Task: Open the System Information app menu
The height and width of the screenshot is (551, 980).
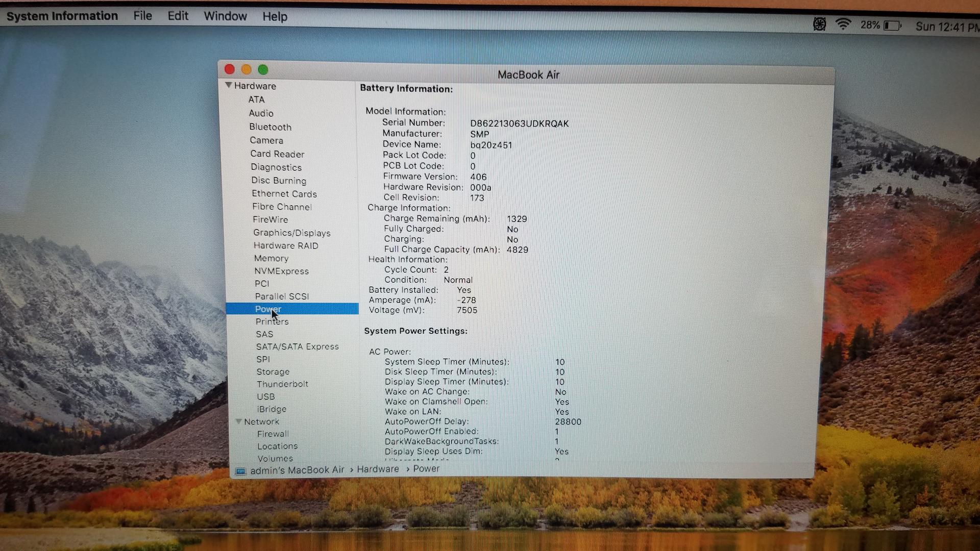Action: point(62,16)
